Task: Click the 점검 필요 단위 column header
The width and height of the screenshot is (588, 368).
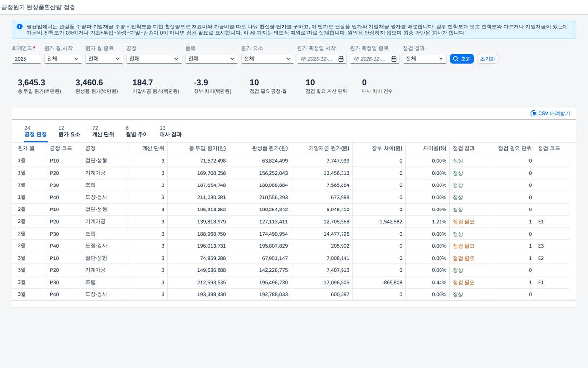Action: coord(512,148)
